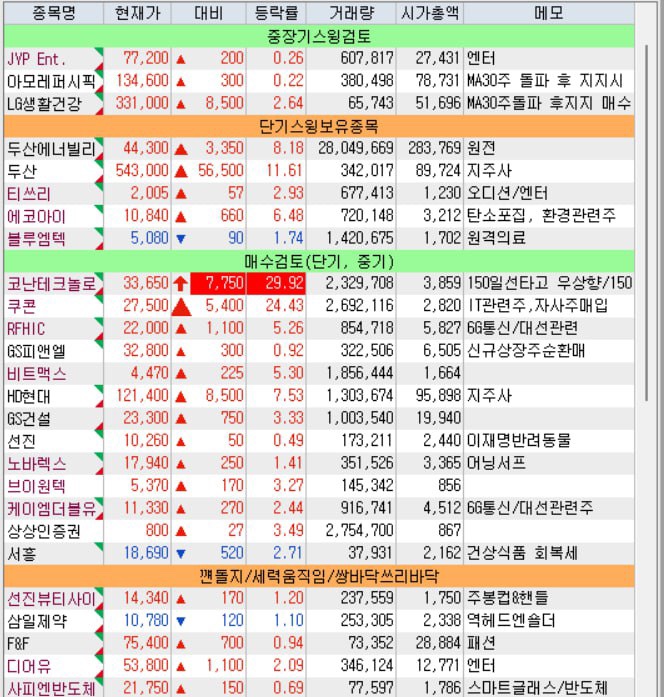
Task: Select the JYP Ent. stock row
Action: pyautogui.click(x=319, y=59)
